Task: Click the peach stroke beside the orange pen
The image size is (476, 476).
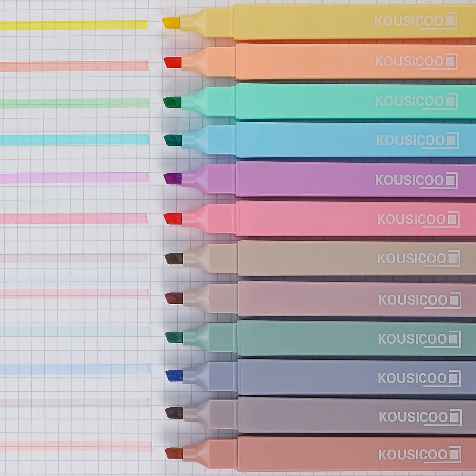Action: (74, 66)
